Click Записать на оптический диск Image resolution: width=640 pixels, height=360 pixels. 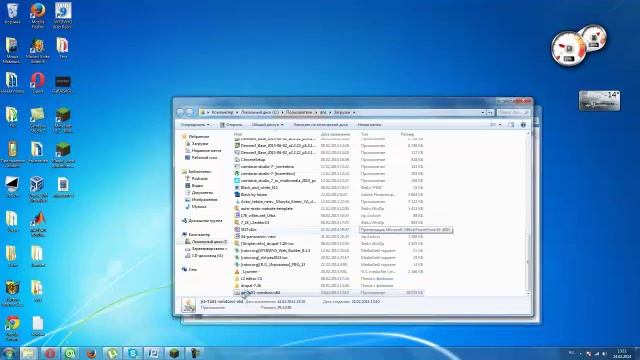click(320, 124)
